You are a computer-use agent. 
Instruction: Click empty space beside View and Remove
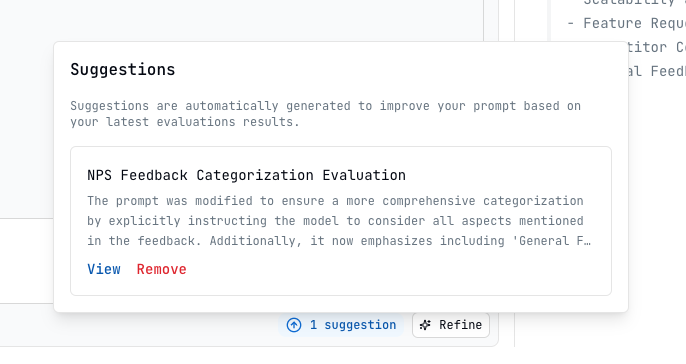(x=394, y=269)
